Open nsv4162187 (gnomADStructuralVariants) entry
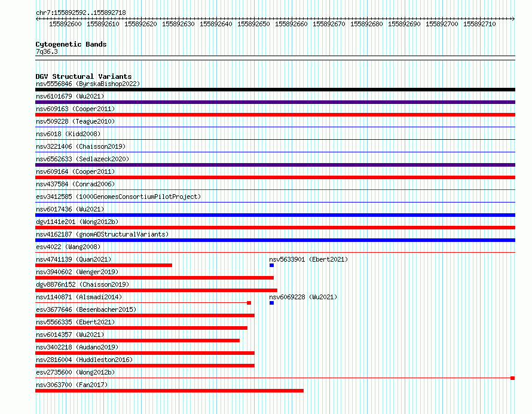The height and width of the screenshot is (414, 532). 102,234
